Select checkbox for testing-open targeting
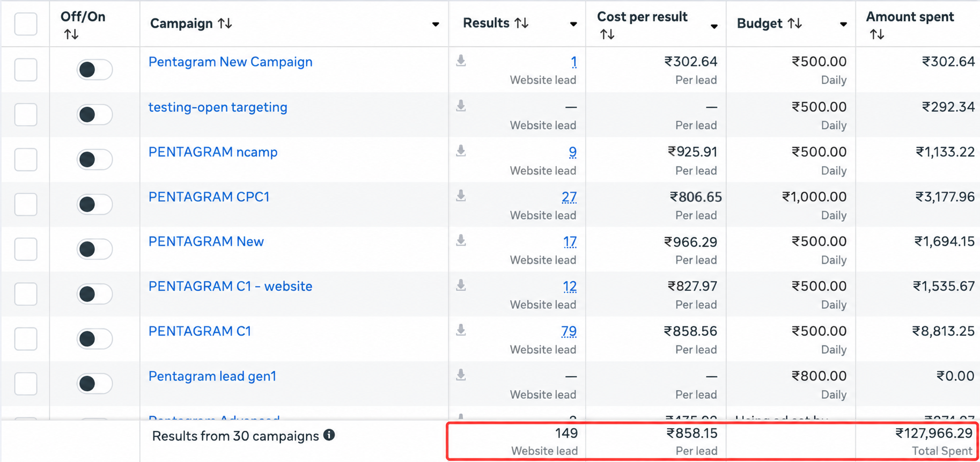The height and width of the screenshot is (462, 980). click(26, 114)
